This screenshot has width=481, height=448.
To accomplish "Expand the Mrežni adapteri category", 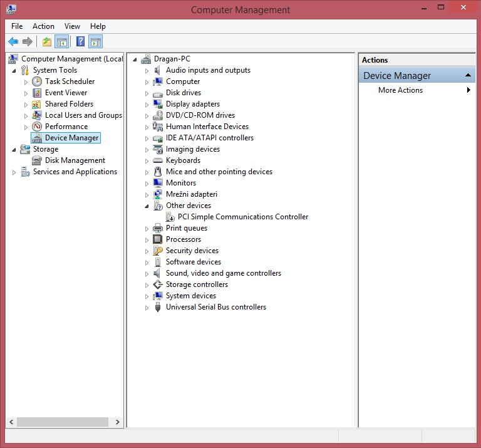I will click(147, 194).
